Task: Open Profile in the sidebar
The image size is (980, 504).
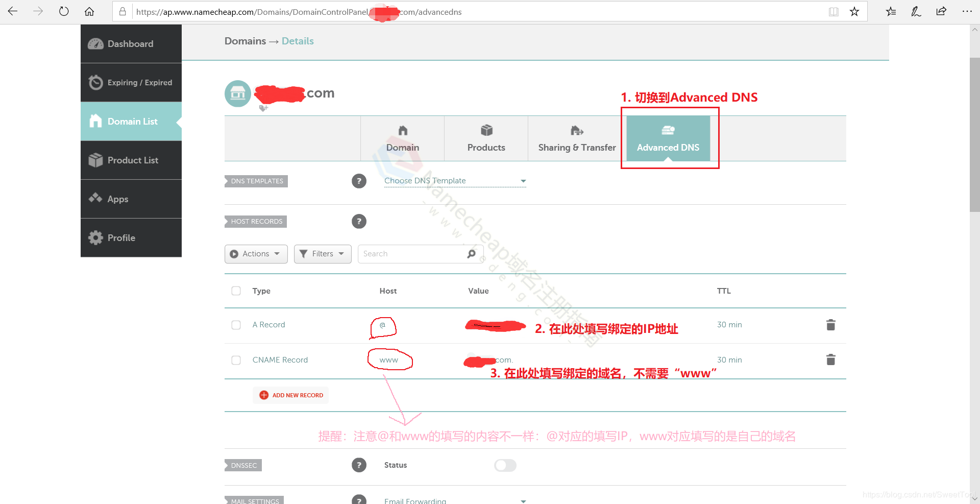Action: (131, 238)
